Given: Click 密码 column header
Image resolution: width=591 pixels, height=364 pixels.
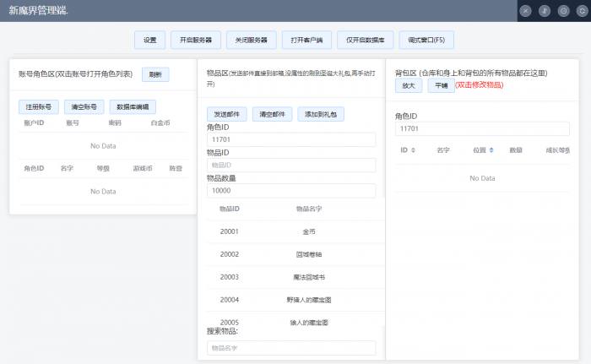Looking at the screenshot, I should coord(115,123).
